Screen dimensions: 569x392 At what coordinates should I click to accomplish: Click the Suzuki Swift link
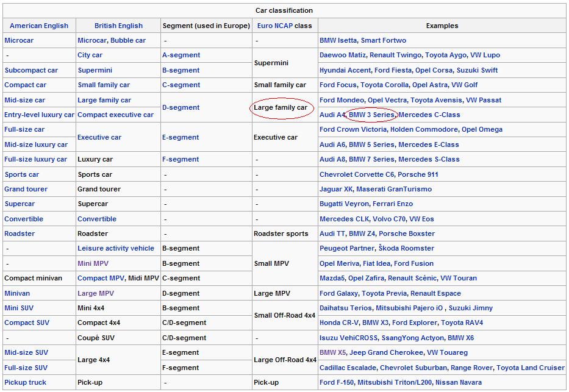[x=477, y=70]
